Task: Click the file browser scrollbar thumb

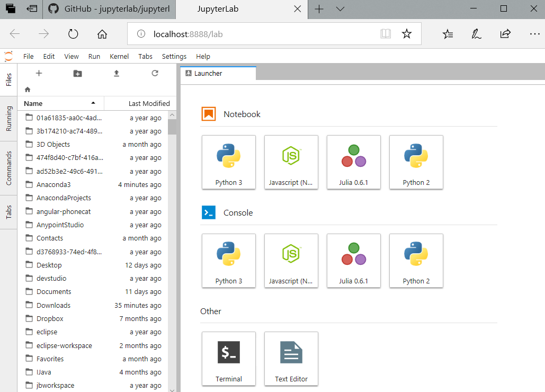Action: pos(172,127)
